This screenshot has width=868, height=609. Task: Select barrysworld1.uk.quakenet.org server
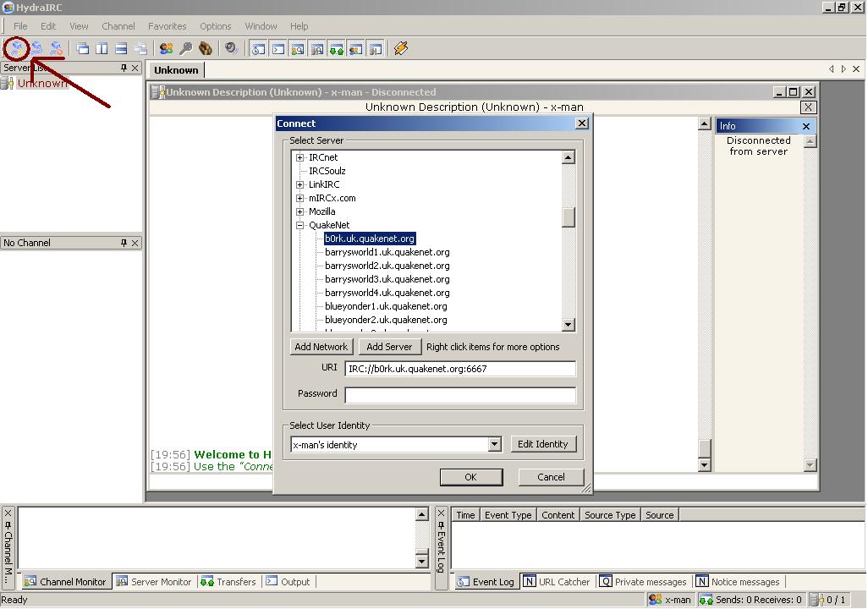point(387,252)
